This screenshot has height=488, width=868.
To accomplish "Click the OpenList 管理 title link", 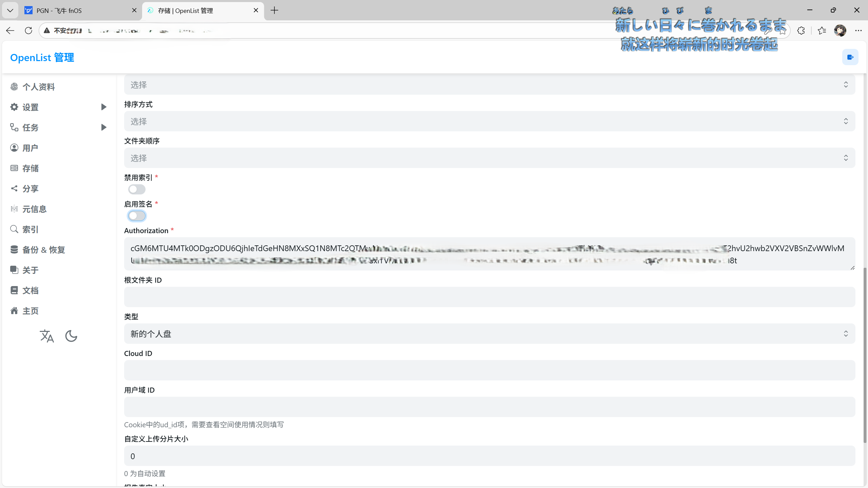I will click(42, 58).
